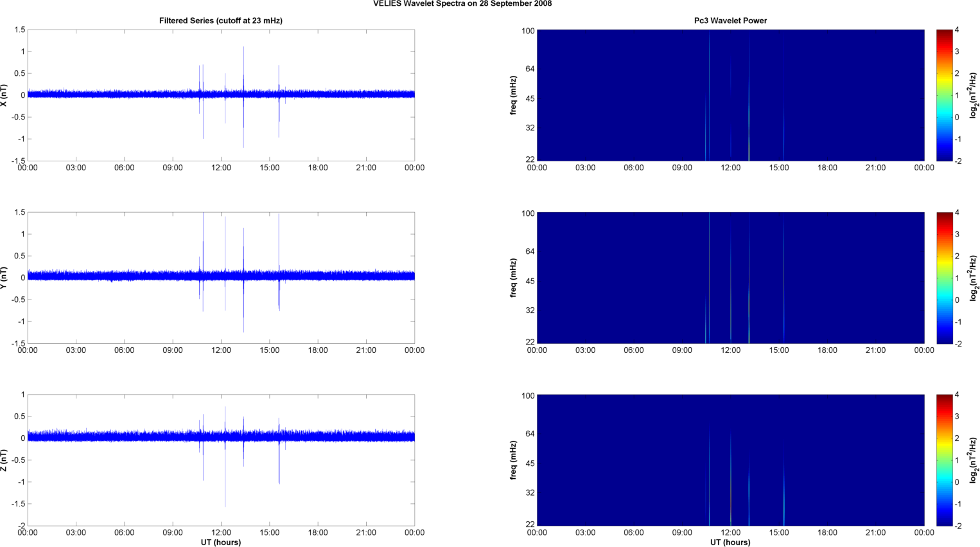This screenshot has height=547, width=980.
Task: Click the UT (hours) label under the bottom spectrogram
Action: coord(730,543)
